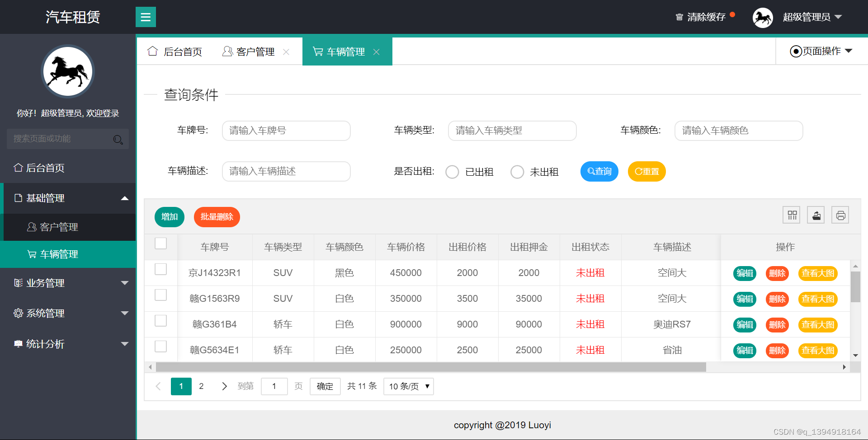Click the search magnifier in the sidebar
Image resolution: width=868 pixels, height=440 pixels.
point(118,139)
